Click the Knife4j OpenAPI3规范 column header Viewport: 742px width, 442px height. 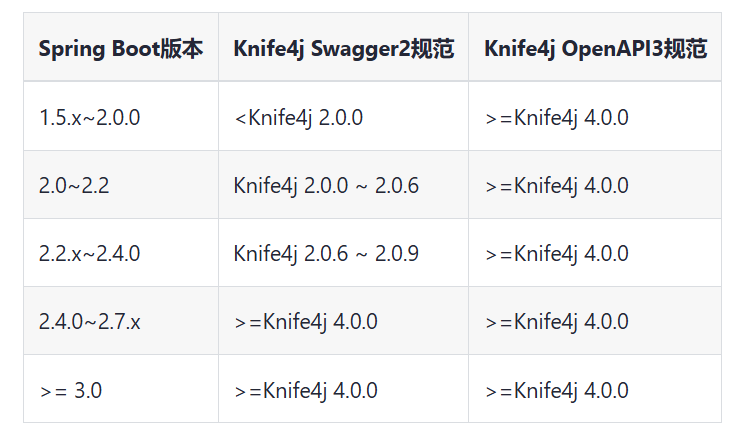coord(595,49)
